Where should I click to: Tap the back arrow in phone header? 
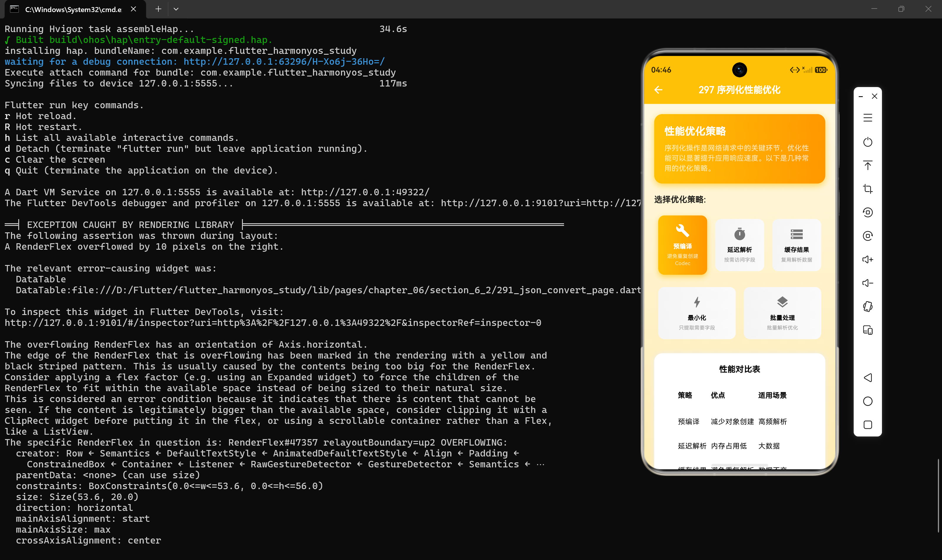(x=658, y=90)
